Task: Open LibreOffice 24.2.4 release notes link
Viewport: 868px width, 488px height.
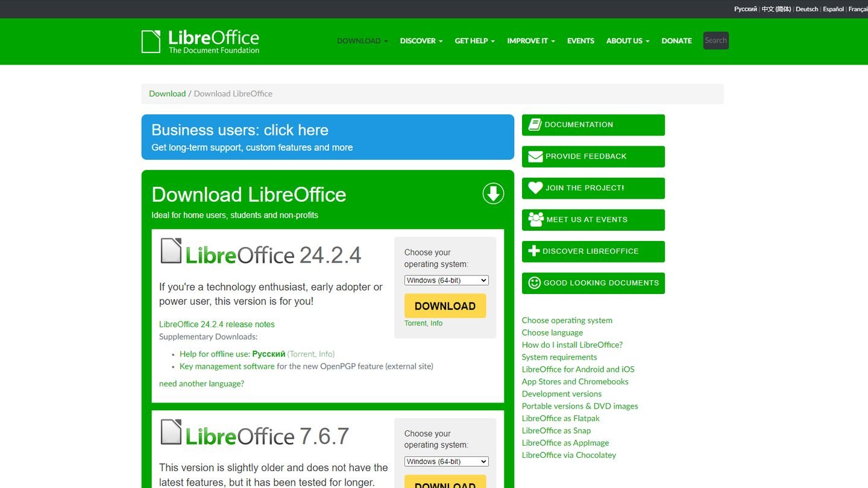Action: tap(217, 324)
